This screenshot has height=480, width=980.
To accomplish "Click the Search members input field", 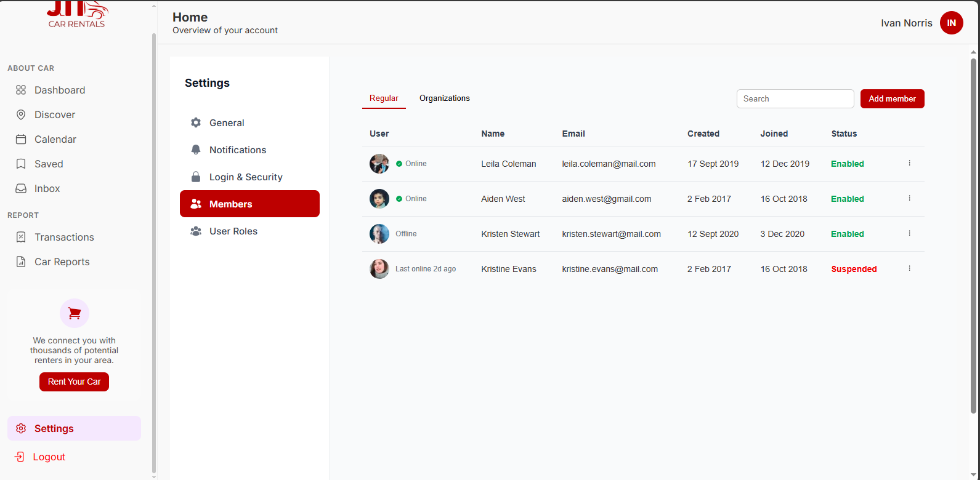I will 795,98.
